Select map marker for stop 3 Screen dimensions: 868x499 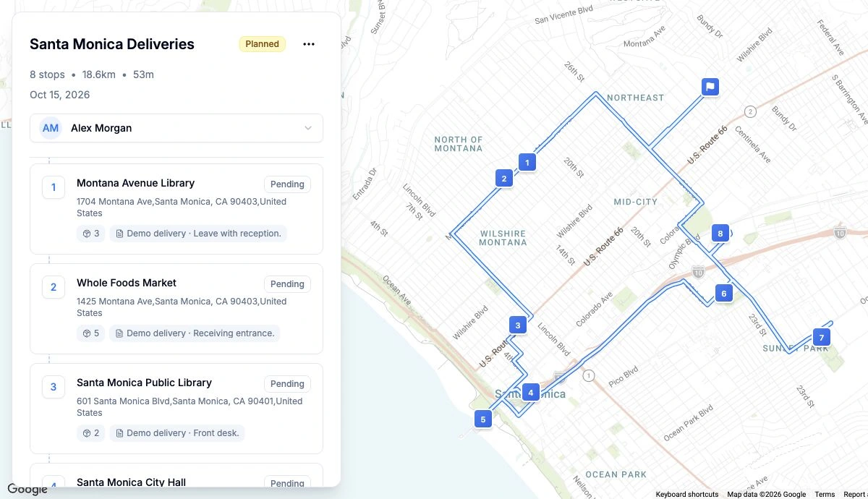(518, 325)
